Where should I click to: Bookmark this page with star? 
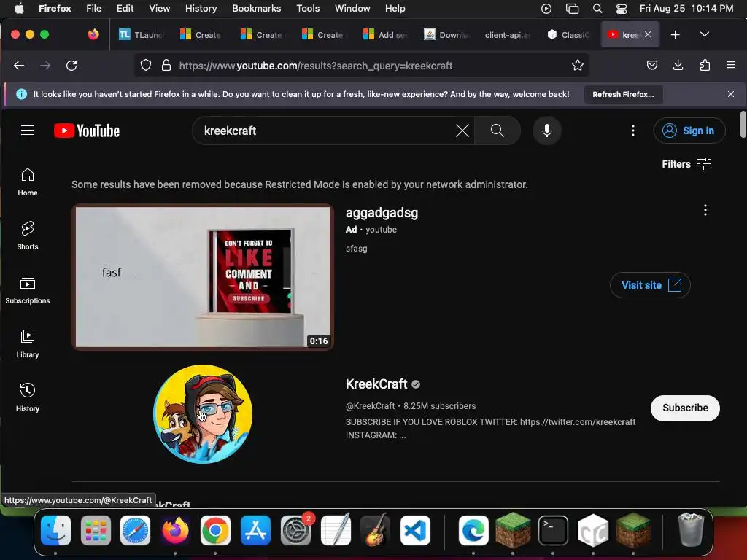578,65
